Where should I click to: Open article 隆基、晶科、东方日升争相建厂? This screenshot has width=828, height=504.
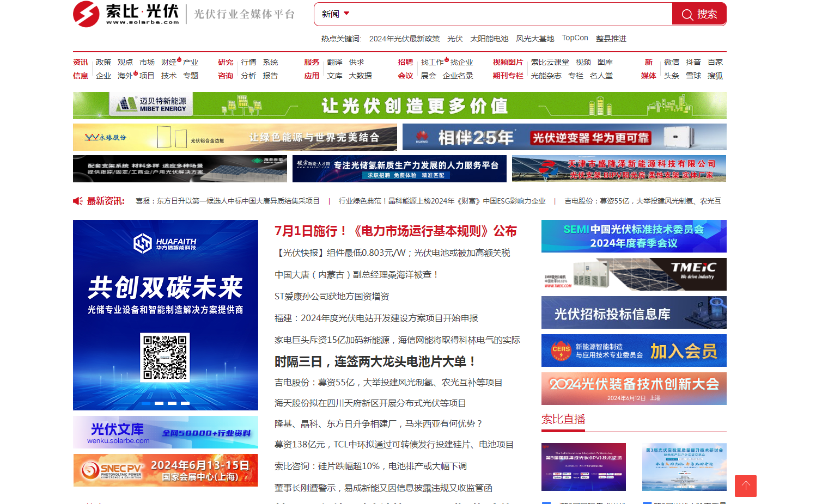point(379,423)
